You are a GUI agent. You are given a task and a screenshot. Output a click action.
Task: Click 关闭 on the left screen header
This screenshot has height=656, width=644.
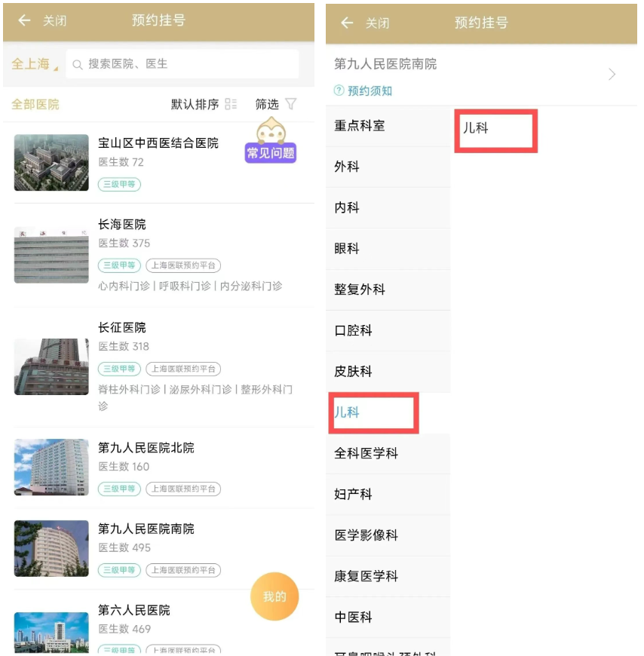pyautogui.click(x=54, y=21)
